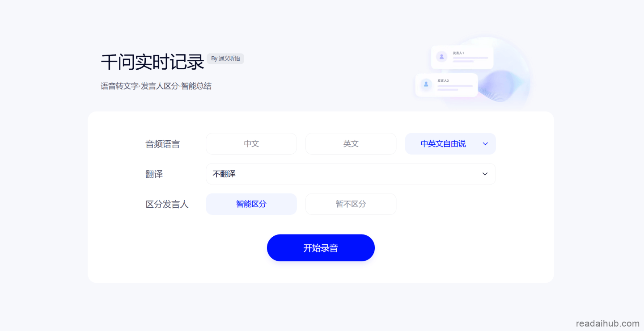This screenshot has width=644, height=331.
Task: Click the 发言人1 avatar icon
Action: click(442, 57)
